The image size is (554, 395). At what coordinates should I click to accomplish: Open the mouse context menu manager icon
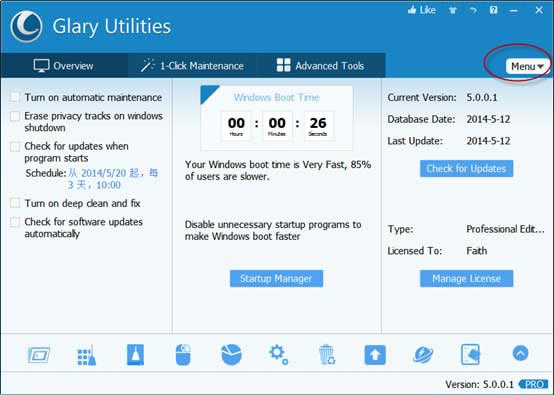(x=183, y=354)
